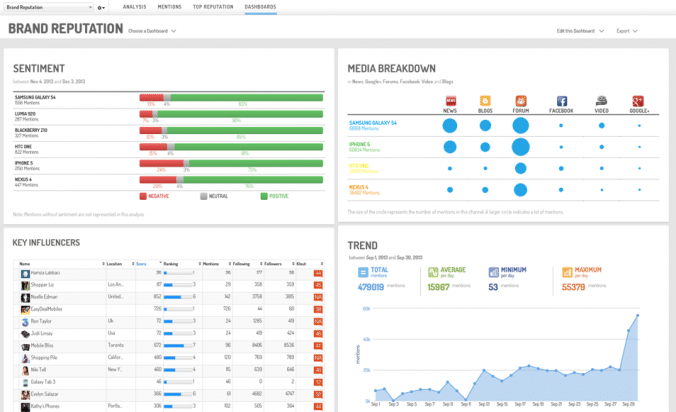Expand Edit this Dashboard menu
676x412 pixels.
point(580,31)
